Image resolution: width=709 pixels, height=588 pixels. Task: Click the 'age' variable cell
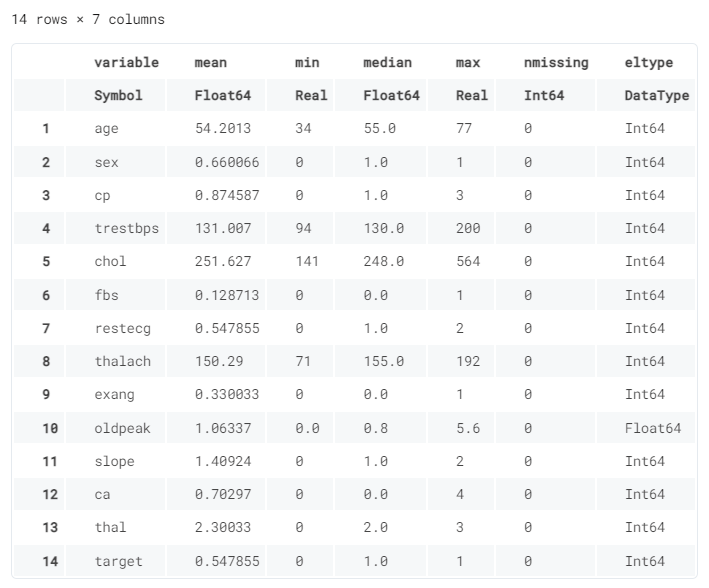pyautogui.click(x=106, y=129)
